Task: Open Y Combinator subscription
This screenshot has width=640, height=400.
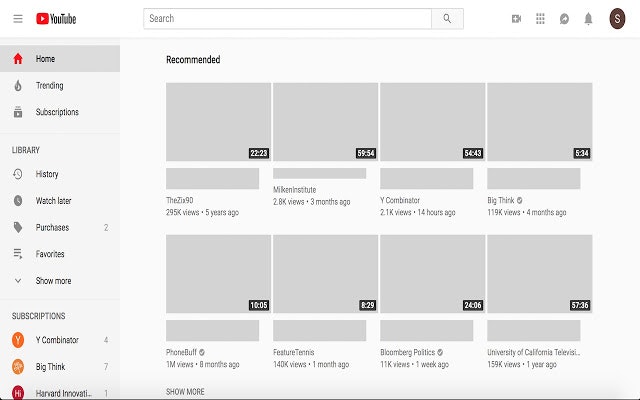Action: coord(60,340)
